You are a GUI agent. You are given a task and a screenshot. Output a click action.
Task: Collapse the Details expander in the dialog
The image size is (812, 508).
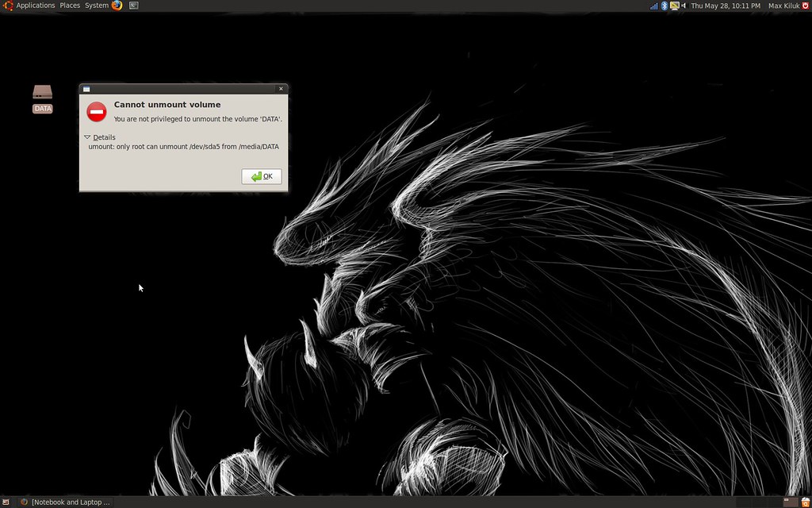point(99,137)
